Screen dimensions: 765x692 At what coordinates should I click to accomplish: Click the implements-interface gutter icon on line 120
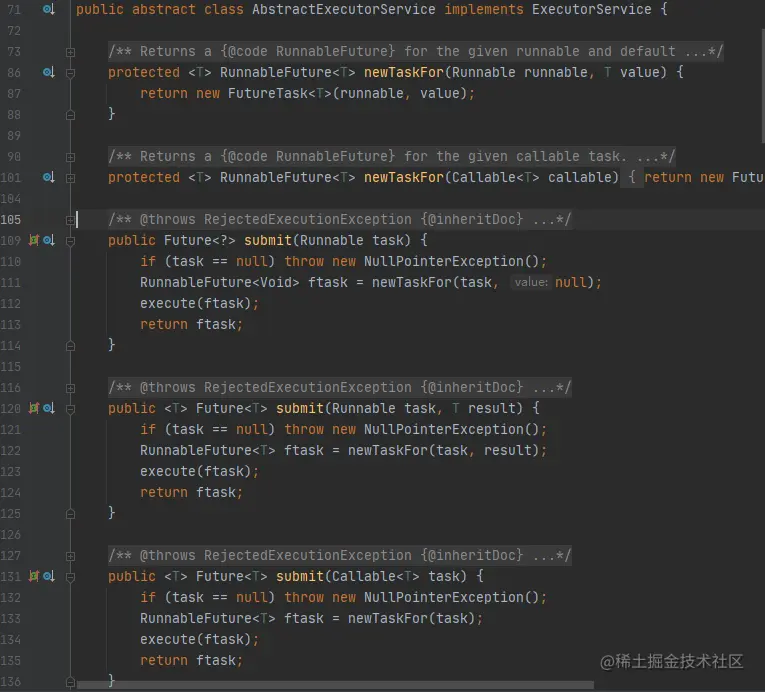34,408
